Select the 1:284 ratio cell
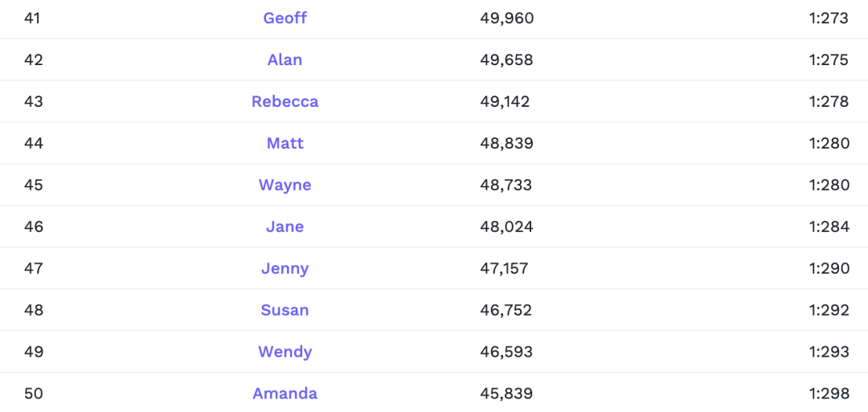868x412 pixels. click(x=829, y=226)
